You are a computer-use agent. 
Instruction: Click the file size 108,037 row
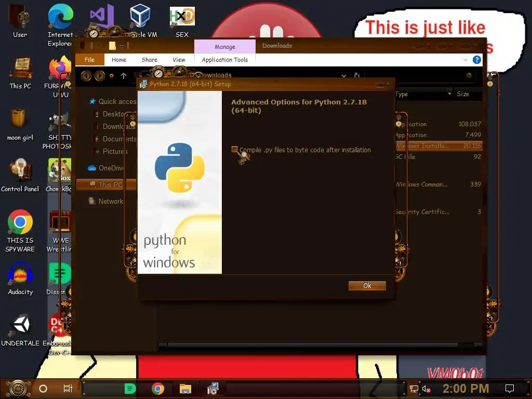click(x=438, y=124)
